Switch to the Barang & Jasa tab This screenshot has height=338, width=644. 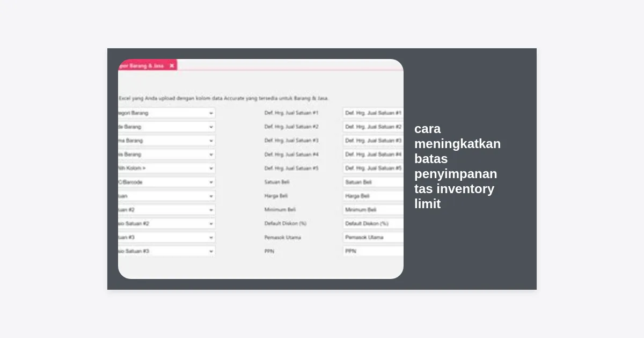142,65
